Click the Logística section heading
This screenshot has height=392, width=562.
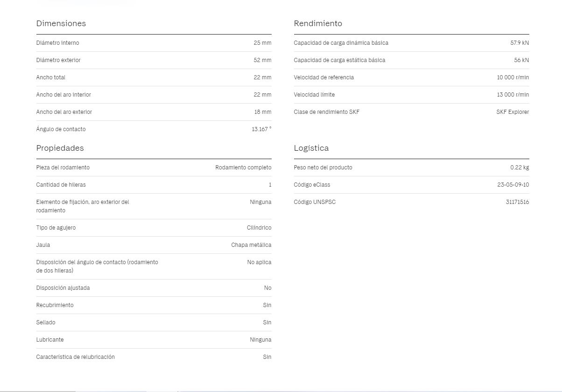pyautogui.click(x=311, y=148)
